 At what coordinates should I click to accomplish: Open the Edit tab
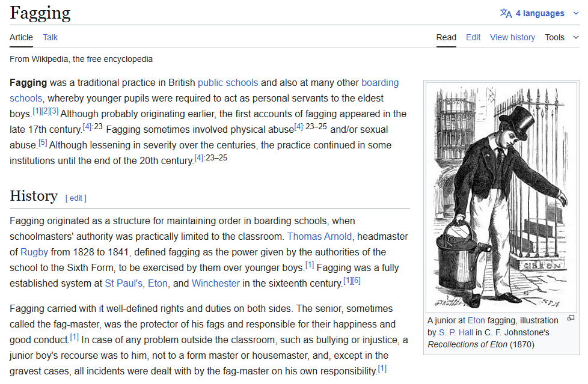click(x=473, y=37)
